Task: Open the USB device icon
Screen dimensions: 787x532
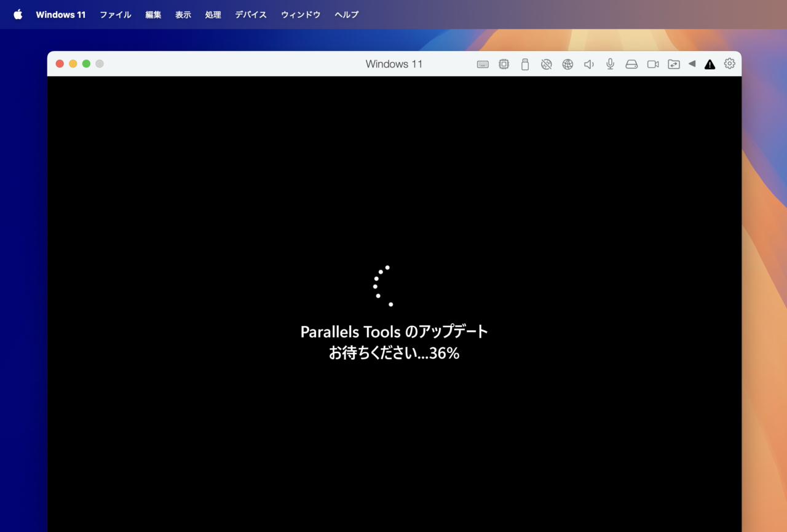Action: tap(524, 64)
